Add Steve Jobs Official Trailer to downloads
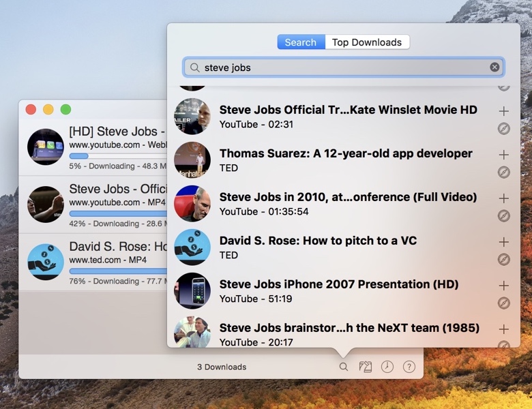The height and width of the screenshot is (409, 532). click(x=504, y=111)
